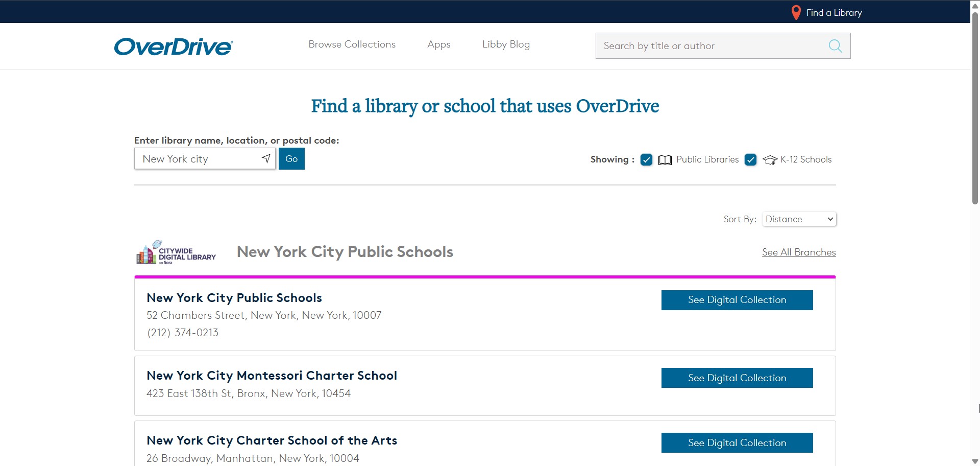The height and width of the screenshot is (466, 980).
Task: Click the red location pin icon
Action: point(796,13)
